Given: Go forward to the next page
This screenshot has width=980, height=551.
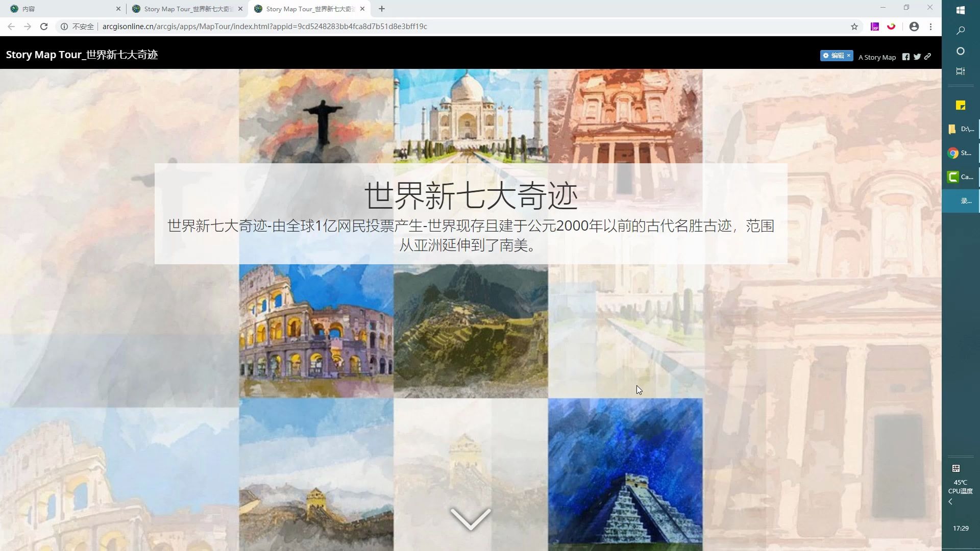Looking at the screenshot, I should click(28, 27).
